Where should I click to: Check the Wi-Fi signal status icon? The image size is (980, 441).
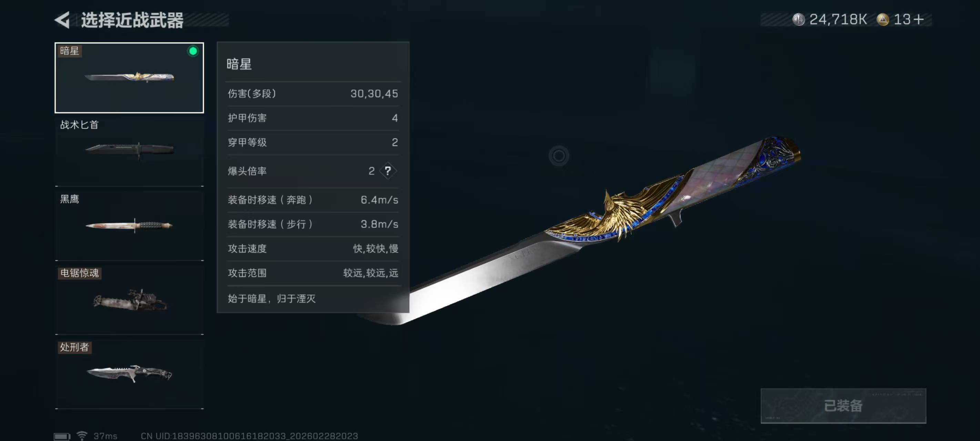click(x=82, y=435)
